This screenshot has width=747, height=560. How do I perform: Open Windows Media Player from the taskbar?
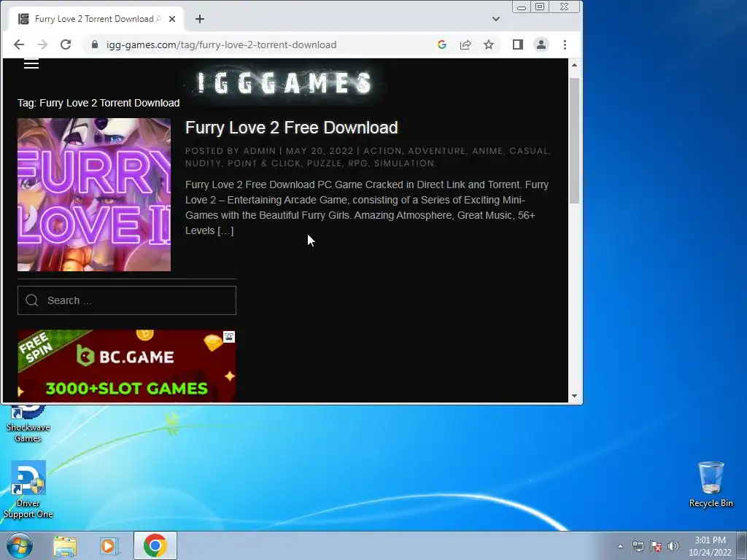[x=109, y=545]
